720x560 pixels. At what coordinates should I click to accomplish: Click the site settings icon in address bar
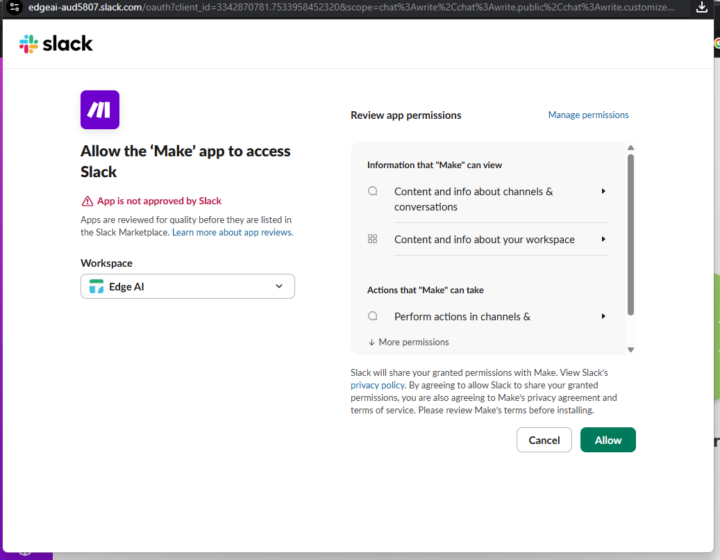[x=15, y=7]
